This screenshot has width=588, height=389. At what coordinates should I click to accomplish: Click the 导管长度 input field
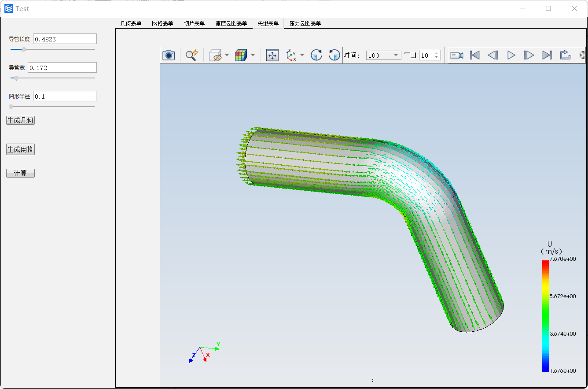(x=65, y=39)
